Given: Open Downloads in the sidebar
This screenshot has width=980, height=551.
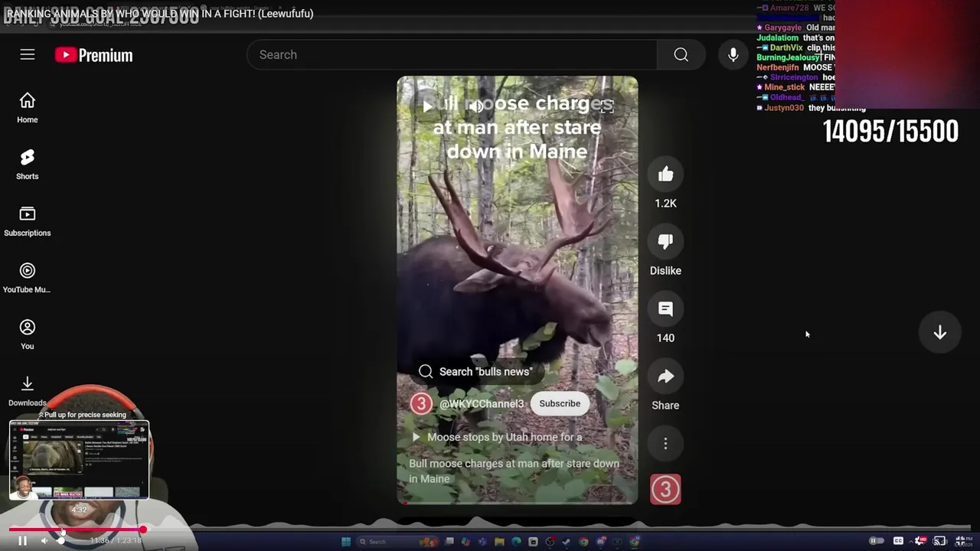Looking at the screenshot, I should pos(28,390).
